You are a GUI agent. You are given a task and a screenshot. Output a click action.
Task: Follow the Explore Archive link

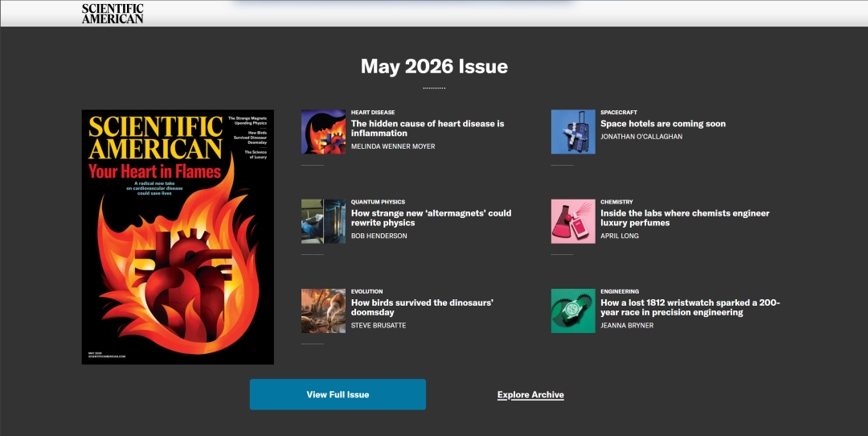[x=530, y=395]
